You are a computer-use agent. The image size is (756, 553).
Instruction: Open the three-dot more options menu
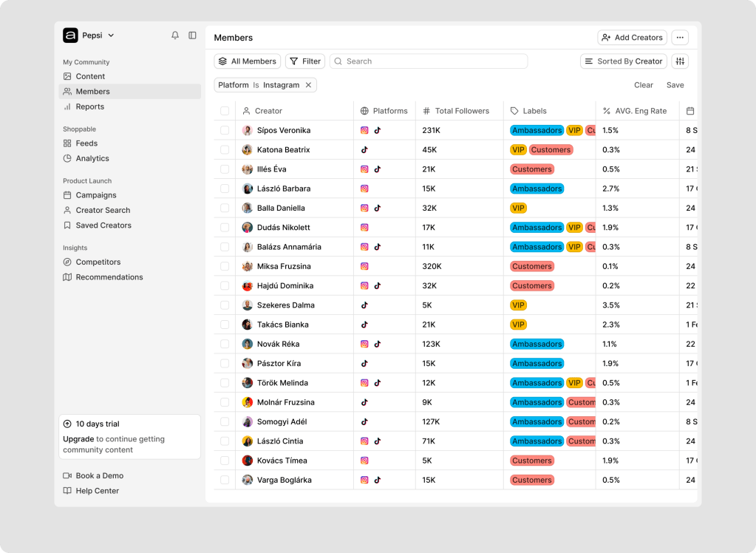click(x=680, y=38)
